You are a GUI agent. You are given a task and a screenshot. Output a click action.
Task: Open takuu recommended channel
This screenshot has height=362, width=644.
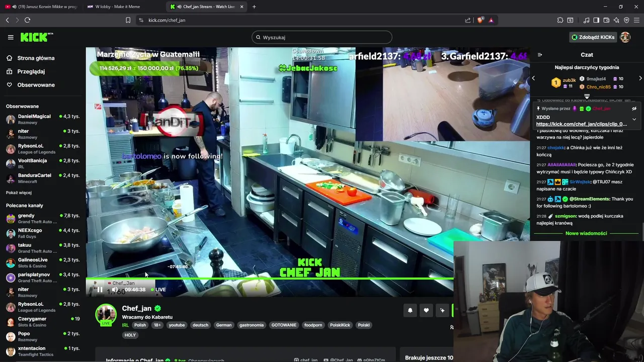click(43, 248)
